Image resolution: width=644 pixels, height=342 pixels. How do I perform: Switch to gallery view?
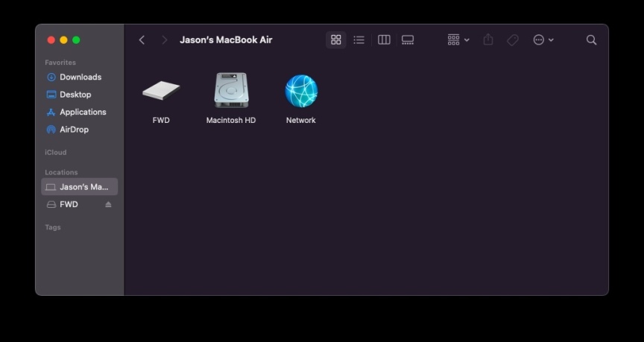pyautogui.click(x=408, y=39)
